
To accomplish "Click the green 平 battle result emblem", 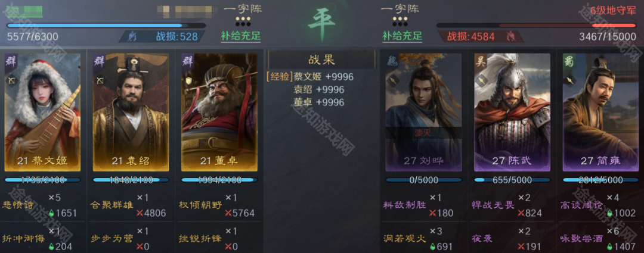I will pyautogui.click(x=321, y=24).
